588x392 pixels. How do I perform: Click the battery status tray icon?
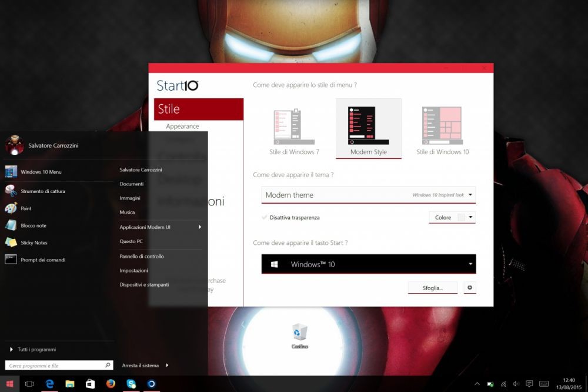pos(490,384)
